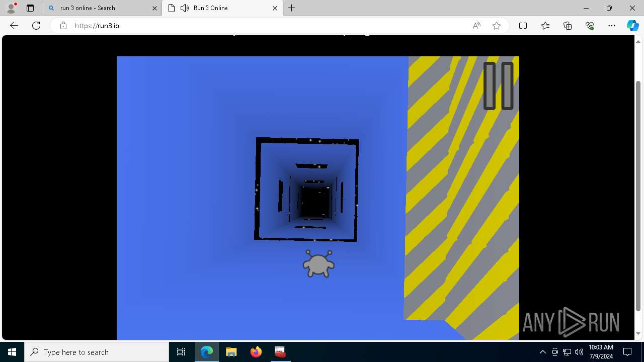Open Browser essentials
Viewport: 644px width, 362px height.
coord(590,26)
